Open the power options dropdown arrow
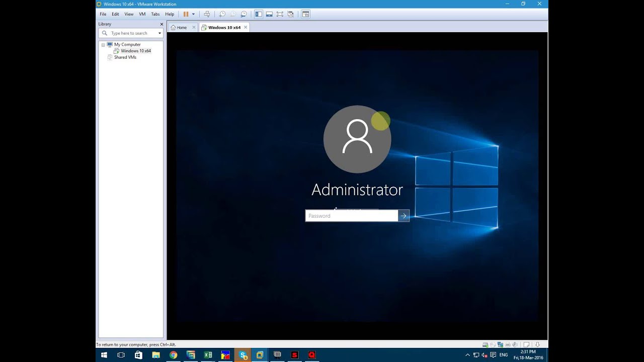 tap(193, 14)
